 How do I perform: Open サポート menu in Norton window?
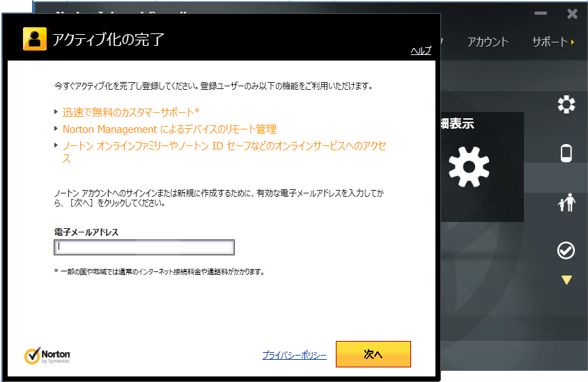point(550,42)
